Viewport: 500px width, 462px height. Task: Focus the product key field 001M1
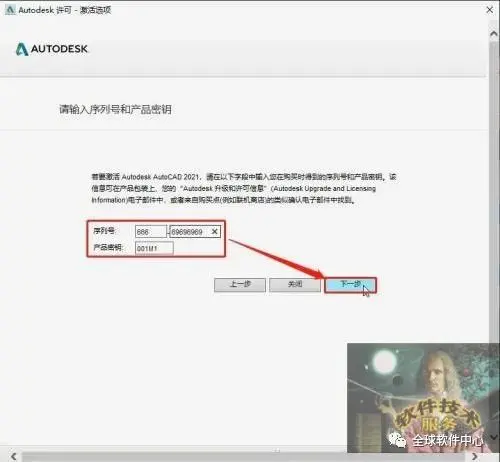point(154,248)
